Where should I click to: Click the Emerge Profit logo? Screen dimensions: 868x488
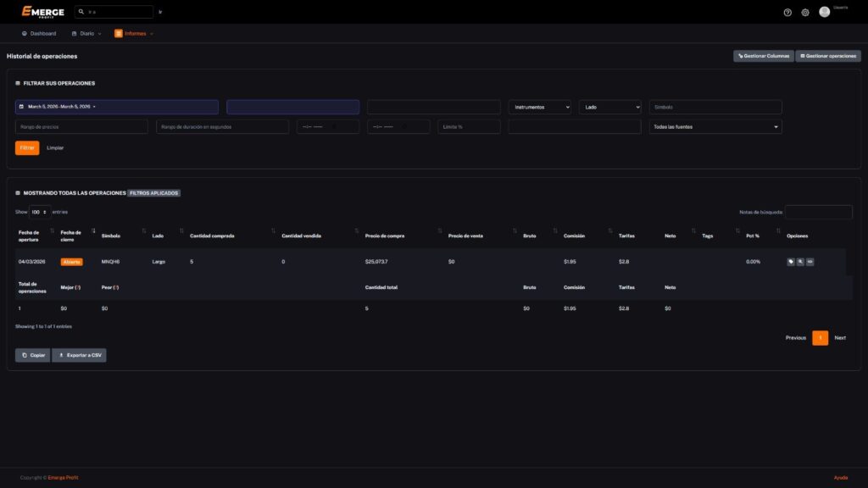(x=42, y=12)
